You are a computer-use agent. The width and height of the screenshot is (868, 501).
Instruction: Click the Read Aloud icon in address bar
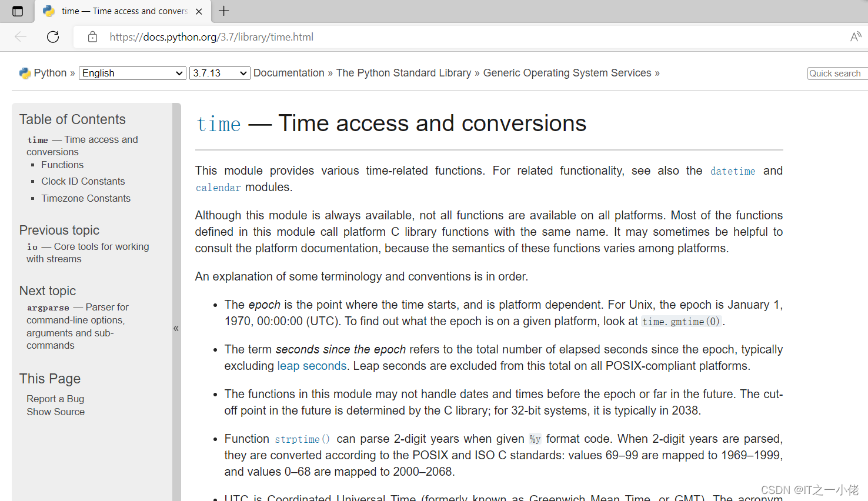point(856,37)
